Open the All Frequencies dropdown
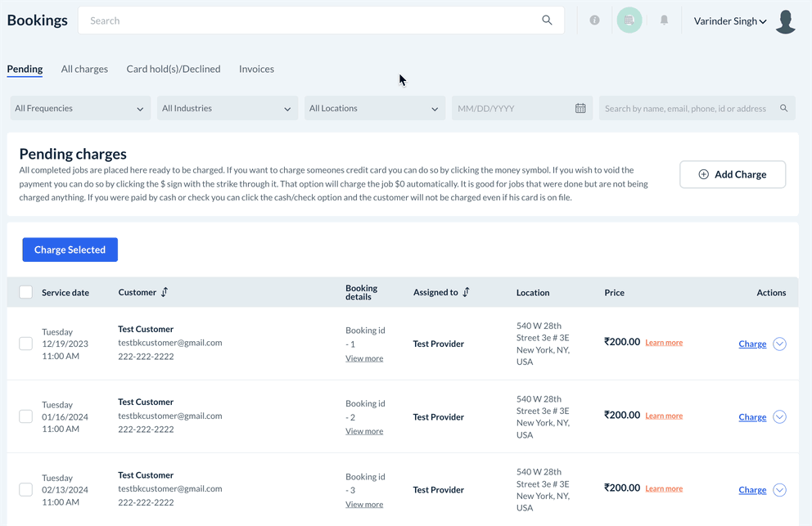The image size is (812, 526). pyautogui.click(x=79, y=108)
